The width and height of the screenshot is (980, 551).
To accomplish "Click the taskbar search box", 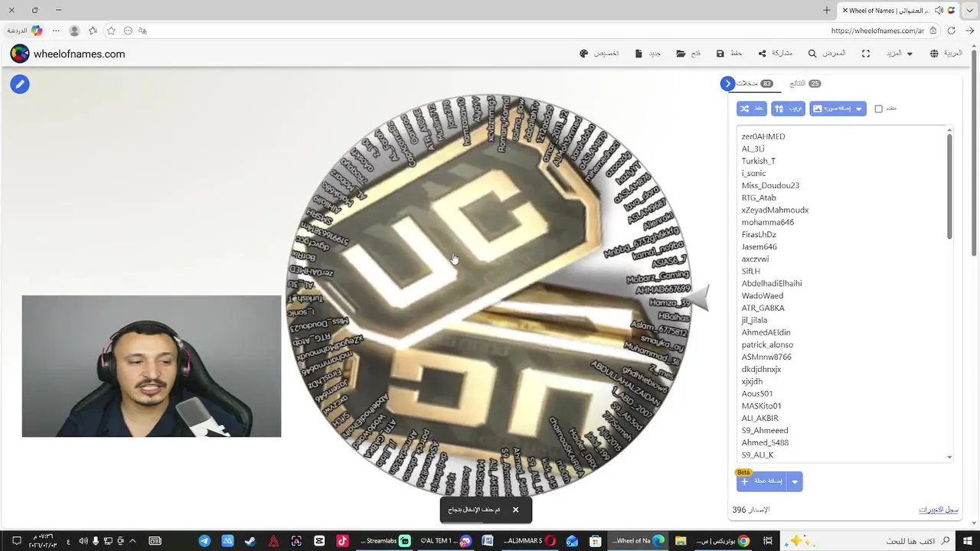I will [869, 541].
